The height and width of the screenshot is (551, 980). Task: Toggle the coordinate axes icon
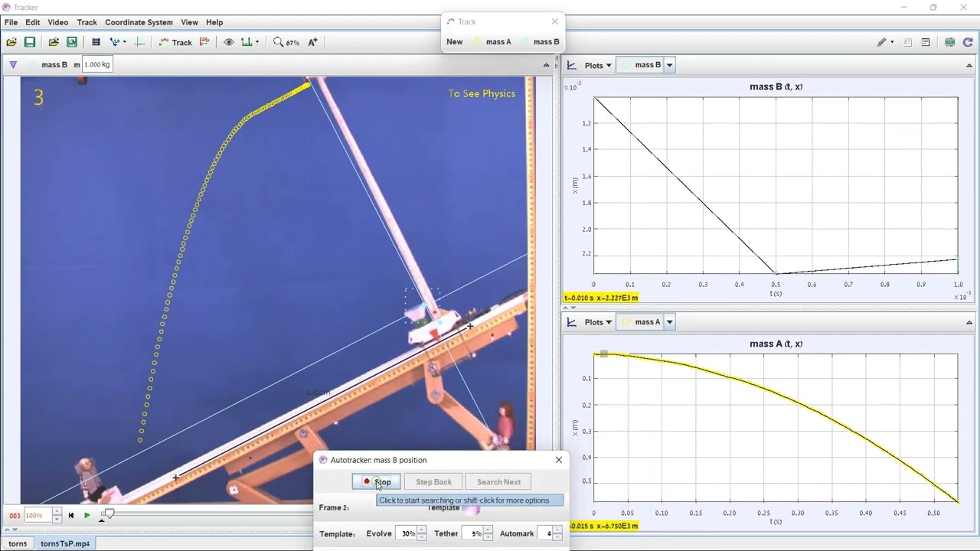pyautogui.click(x=139, y=42)
